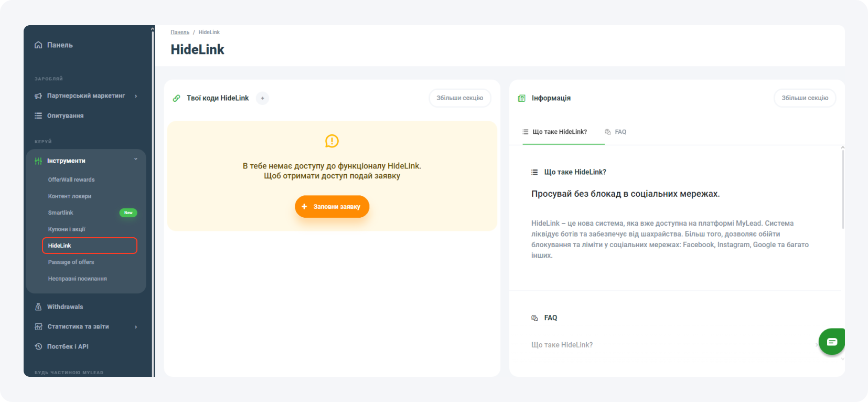Open the green chat support bubble

pyautogui.click(x=832, y=342)
